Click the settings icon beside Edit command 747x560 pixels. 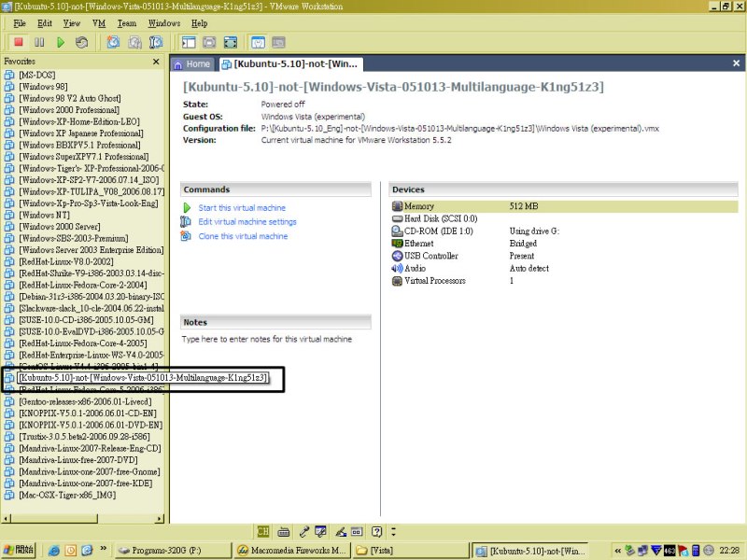[186, 222]
